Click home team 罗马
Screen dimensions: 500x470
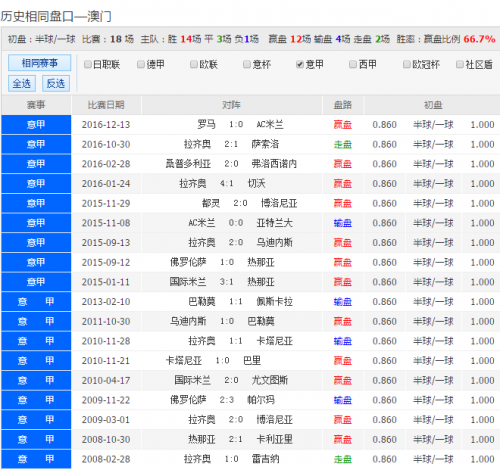pyautogui.click(x=206, y=125)
